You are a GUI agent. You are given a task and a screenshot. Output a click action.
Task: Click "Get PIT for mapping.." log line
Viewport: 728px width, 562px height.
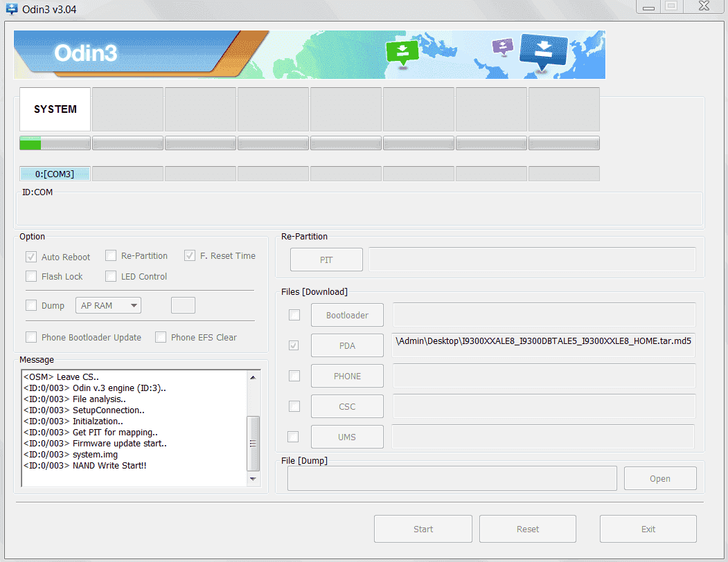click(91, 432)
